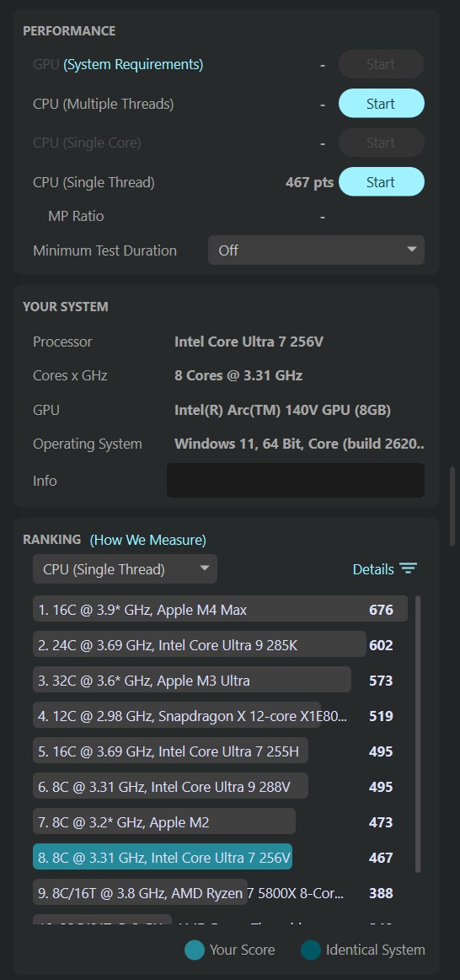Start the CPU Single Thread benchmark
Image resolution: width=460 pixels, height=980 pixels.
tap(382, 182)
